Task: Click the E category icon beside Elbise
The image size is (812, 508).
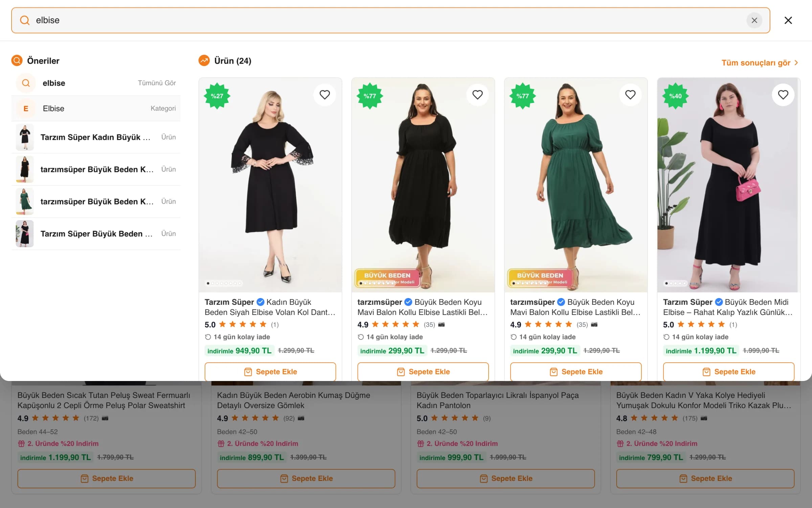Action: pyautogui.click(x=26, y=108)
